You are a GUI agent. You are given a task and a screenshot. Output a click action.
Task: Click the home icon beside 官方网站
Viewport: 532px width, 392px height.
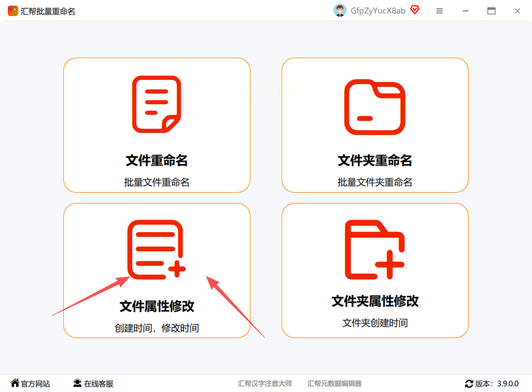coord(15,383)
